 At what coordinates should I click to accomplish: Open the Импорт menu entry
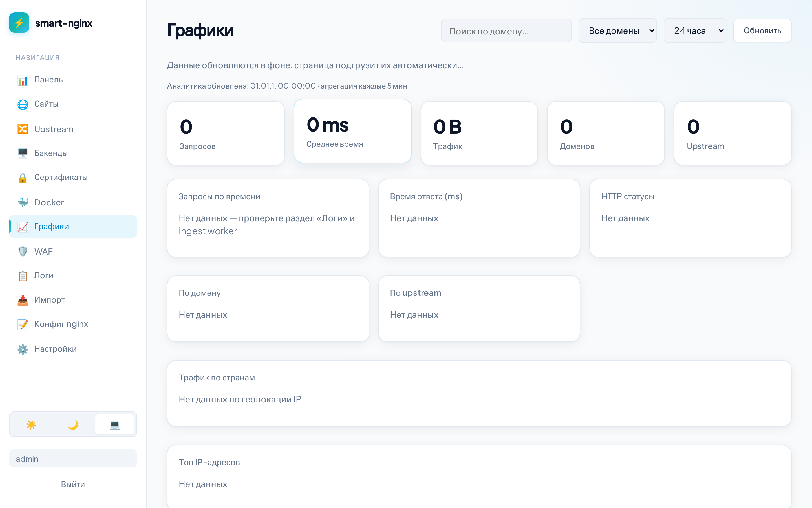point(73,300)
